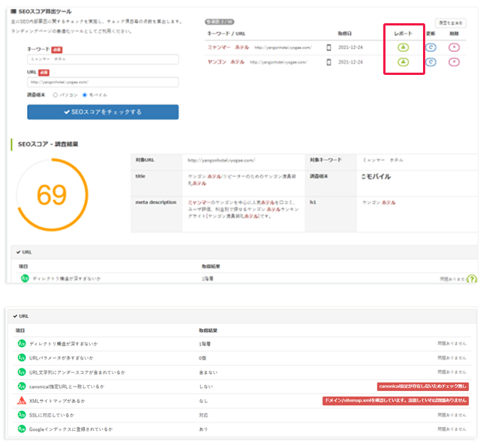Click score badge for SSLに対応 row
Image resolution: width=483 pixels, height=448 pixels.
click(22, 415)
